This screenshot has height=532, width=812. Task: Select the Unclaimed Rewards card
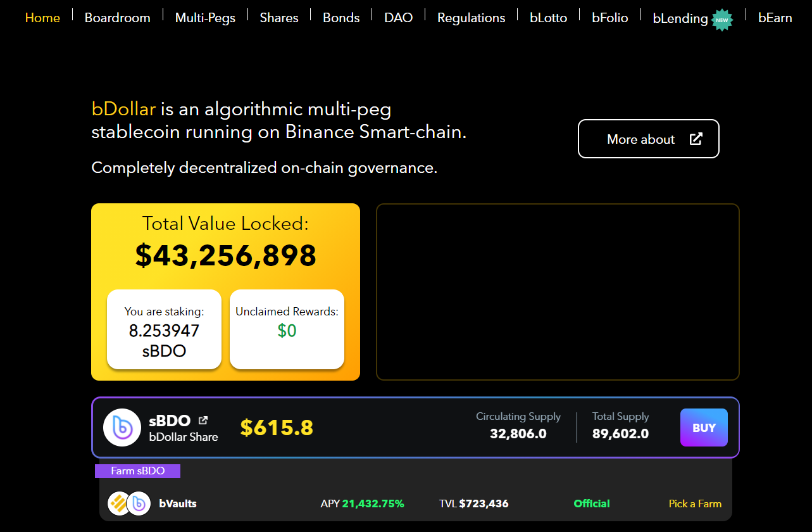[x=287, y=329]
